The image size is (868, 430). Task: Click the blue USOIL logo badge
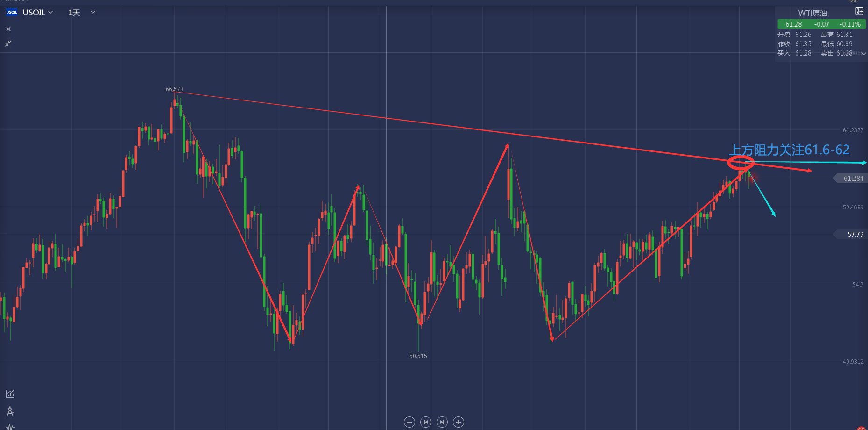[x=12, y=13]
